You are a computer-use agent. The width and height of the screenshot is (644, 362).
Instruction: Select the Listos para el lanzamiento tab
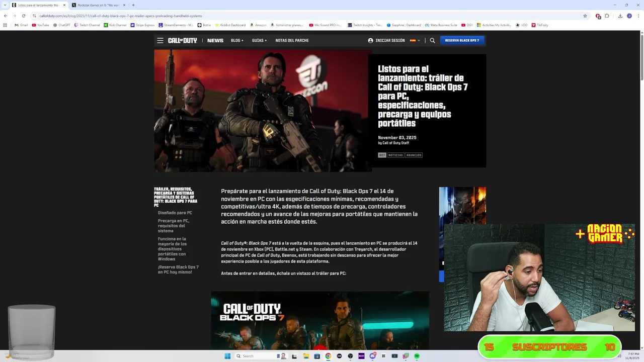coord(38,5)
